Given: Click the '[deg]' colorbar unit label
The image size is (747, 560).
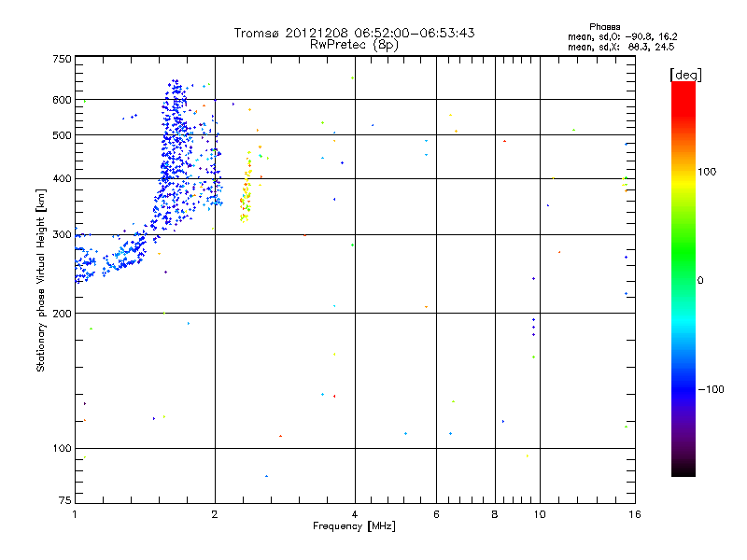Looking at the screenshot, I should [685, 75].
